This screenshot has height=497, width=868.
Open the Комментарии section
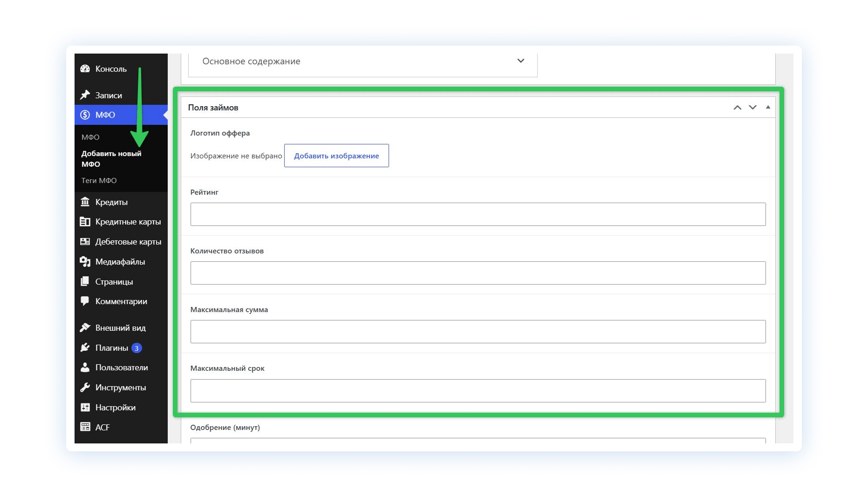click(121, 301)
